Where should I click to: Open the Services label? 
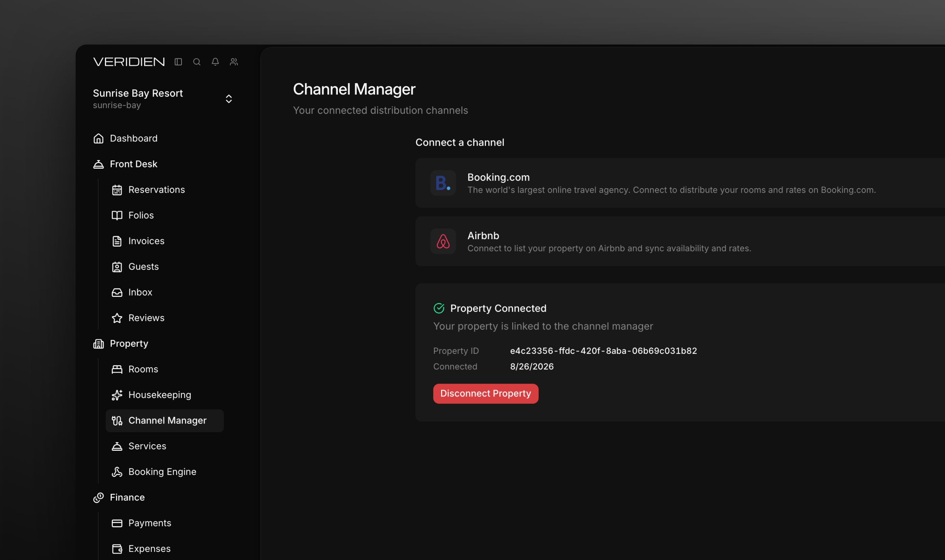147,446
